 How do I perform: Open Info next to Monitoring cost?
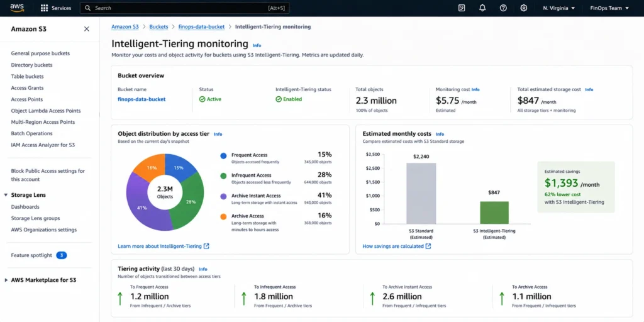tap(475, 89)
